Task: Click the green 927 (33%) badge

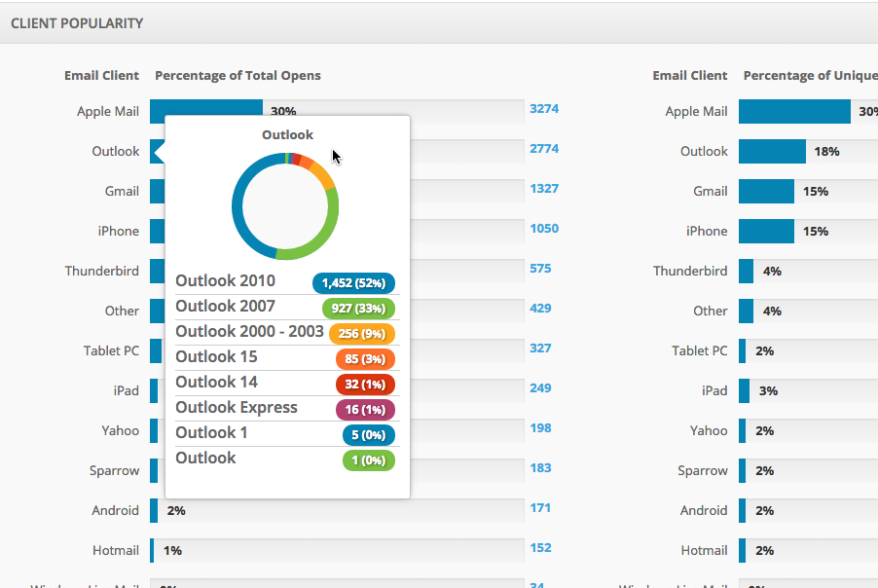Action: coord(358,309)
